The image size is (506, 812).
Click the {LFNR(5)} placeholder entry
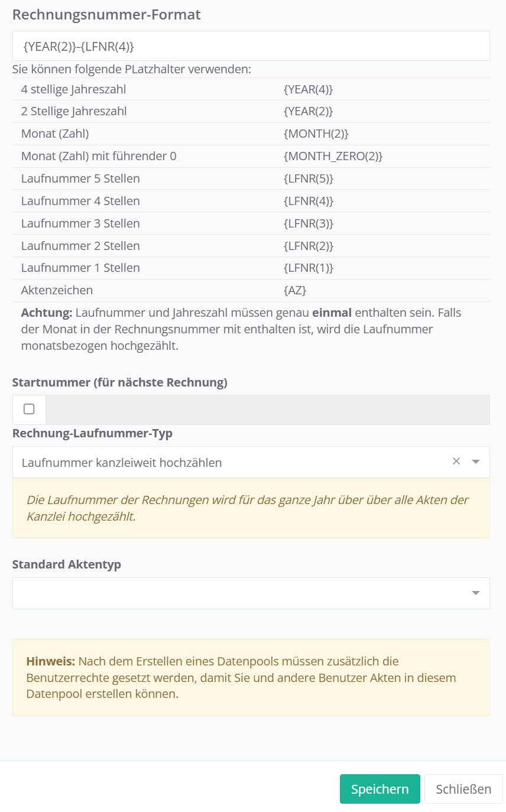309,178
